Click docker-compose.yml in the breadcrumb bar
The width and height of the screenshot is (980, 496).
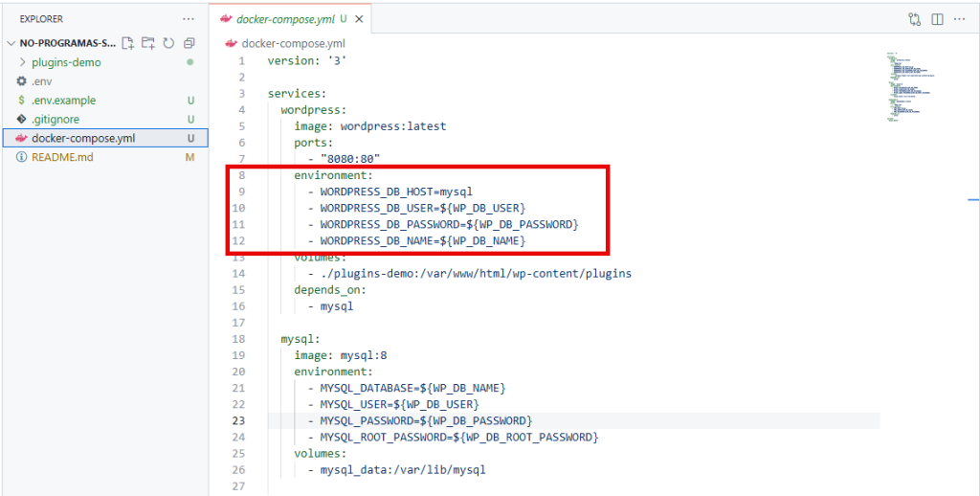click(285, 43)
